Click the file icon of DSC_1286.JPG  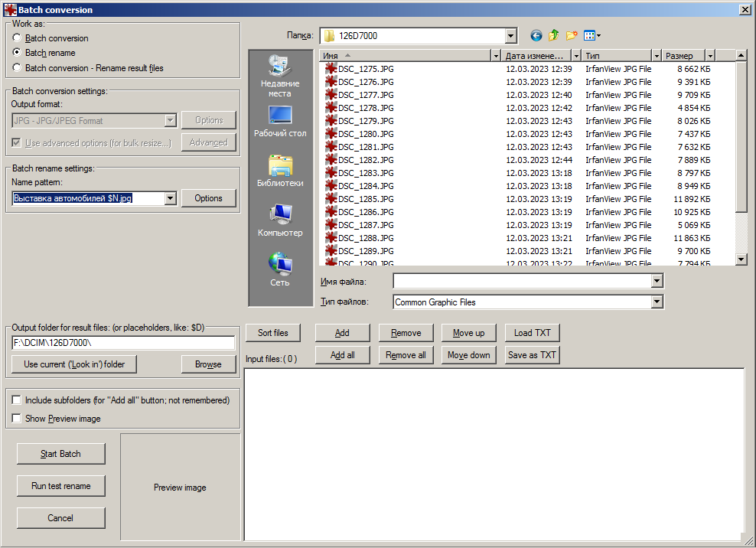pos(331,212)
